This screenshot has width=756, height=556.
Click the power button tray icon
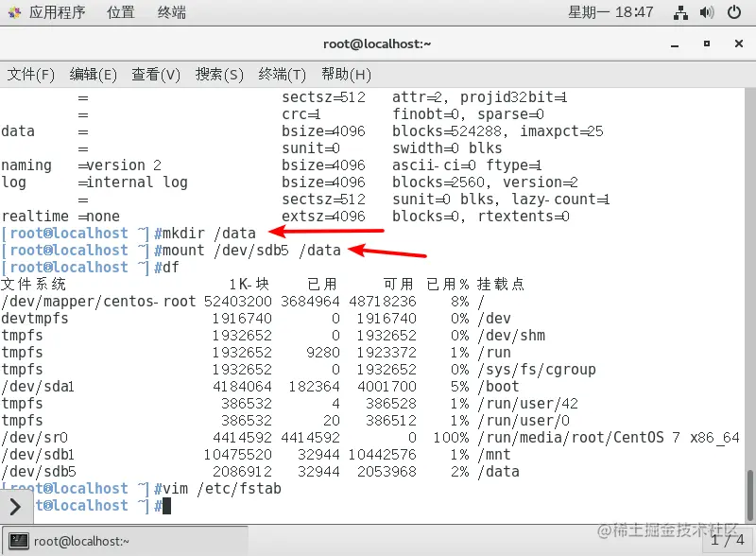point(734,12)
